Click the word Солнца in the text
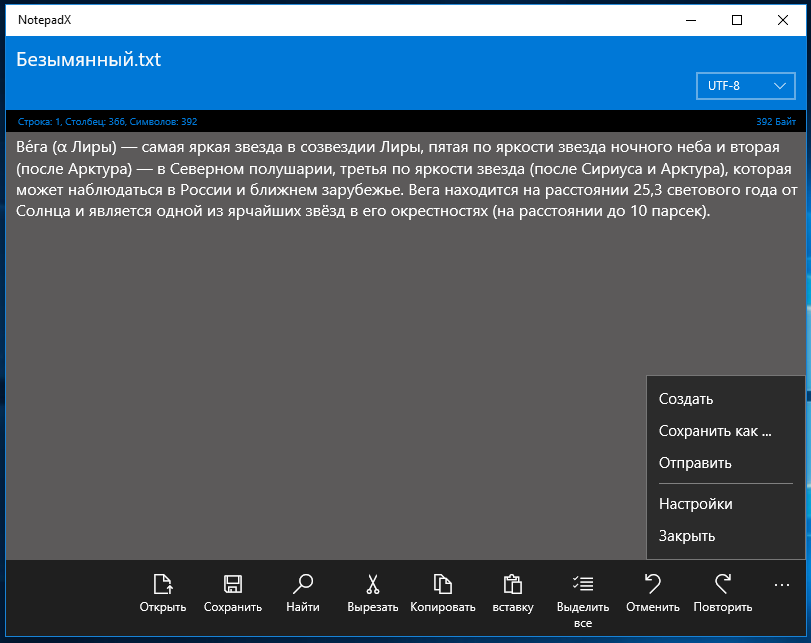Screen dimensions: 811x643 (43, 211)
